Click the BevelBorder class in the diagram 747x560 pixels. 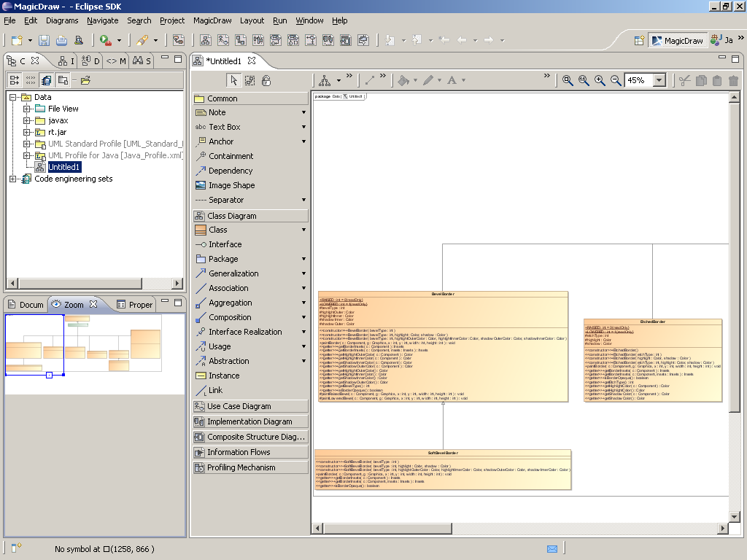443,346
